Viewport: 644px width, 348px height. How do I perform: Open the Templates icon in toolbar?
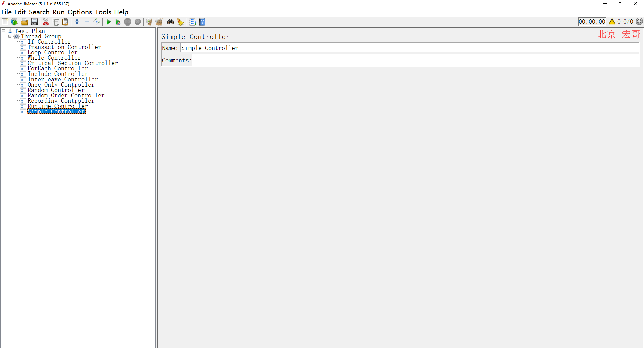(14, 22)
